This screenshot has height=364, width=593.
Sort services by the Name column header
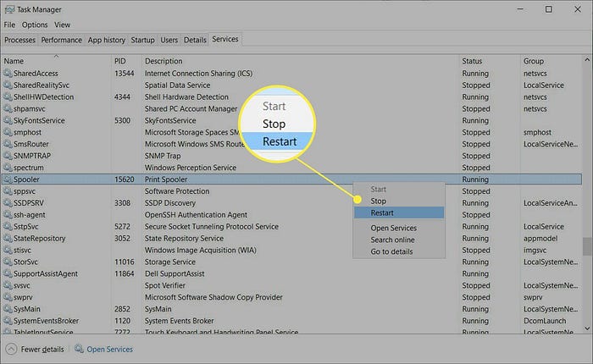click(56, 61)
